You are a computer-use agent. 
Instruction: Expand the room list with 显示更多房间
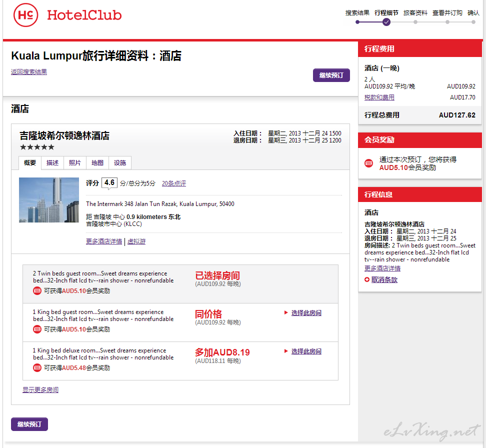coord(40,389)
